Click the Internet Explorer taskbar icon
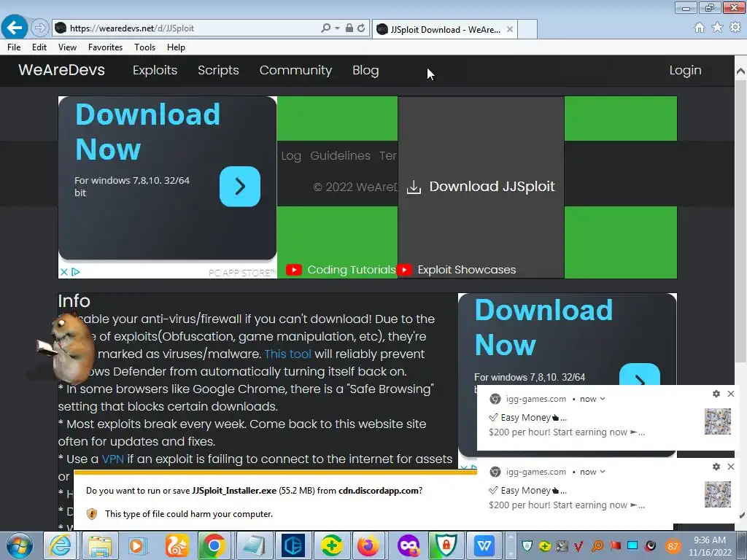This screenshot has width=747, height=560. click(x=61, y=545)
